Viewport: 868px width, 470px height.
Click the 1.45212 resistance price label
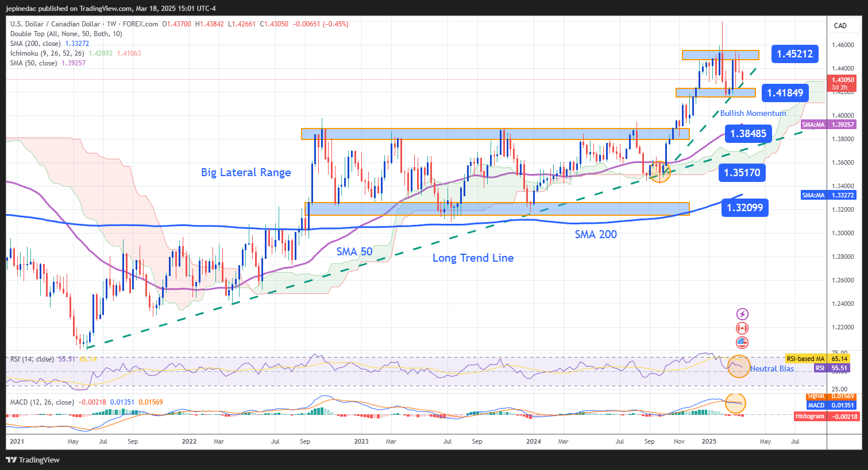coord(794,54)
